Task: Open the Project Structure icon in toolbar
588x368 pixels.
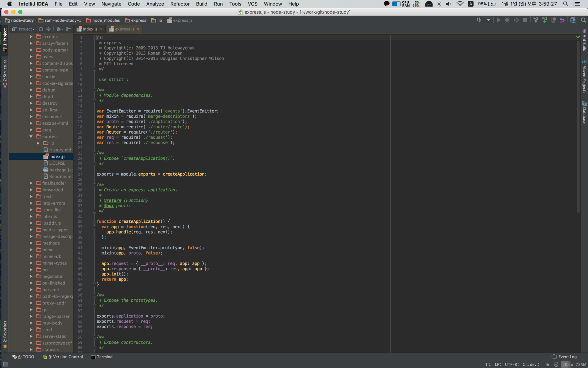Action: [x=573, y=20]
